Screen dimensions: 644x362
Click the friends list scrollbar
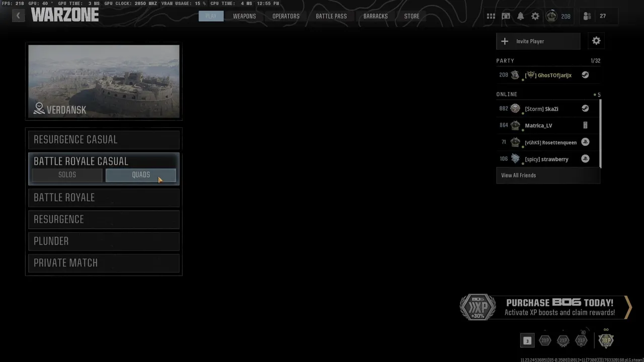tap(600, 134)
